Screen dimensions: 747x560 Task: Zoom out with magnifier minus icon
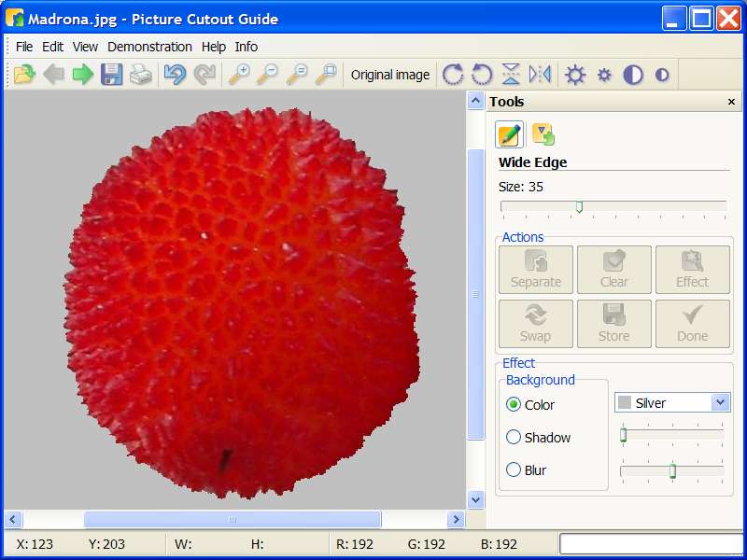268,75
